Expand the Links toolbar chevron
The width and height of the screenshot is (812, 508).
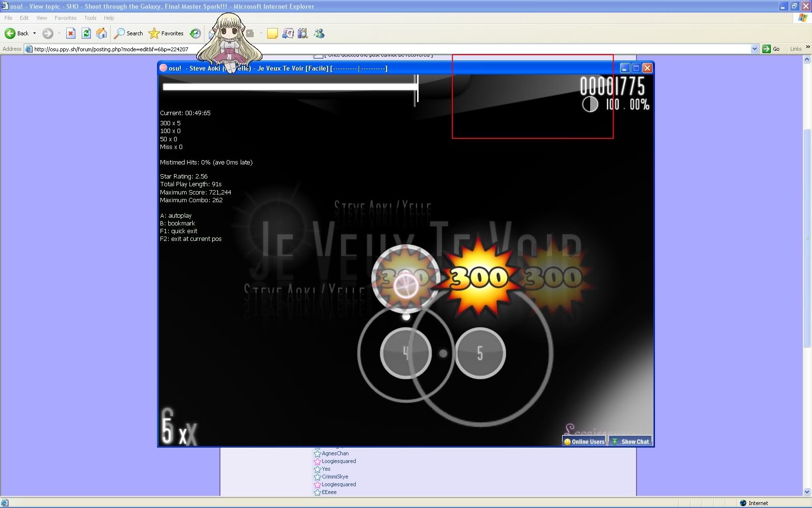(x=808, y=47)
